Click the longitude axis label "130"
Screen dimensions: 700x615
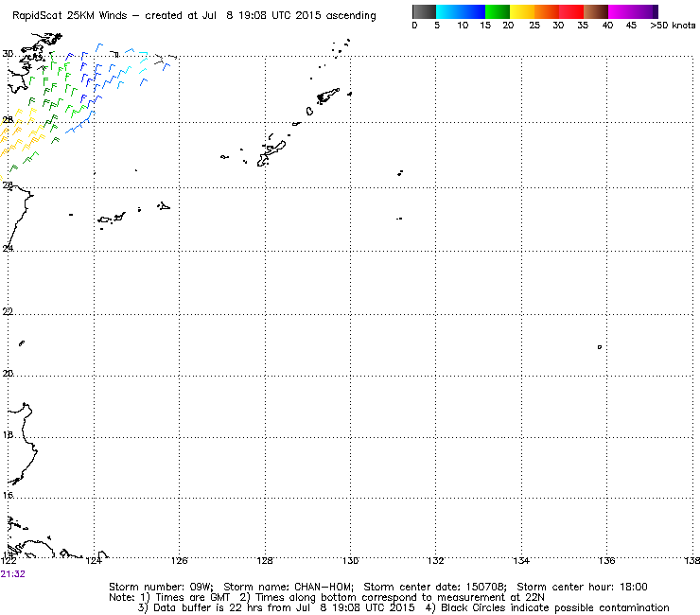[350, 561]
